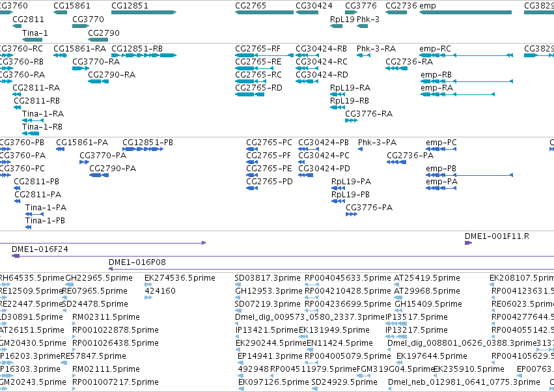This screenshot has width=554, height=392.
Task: Select EST feature 424160 label
Action: point(160,291)
